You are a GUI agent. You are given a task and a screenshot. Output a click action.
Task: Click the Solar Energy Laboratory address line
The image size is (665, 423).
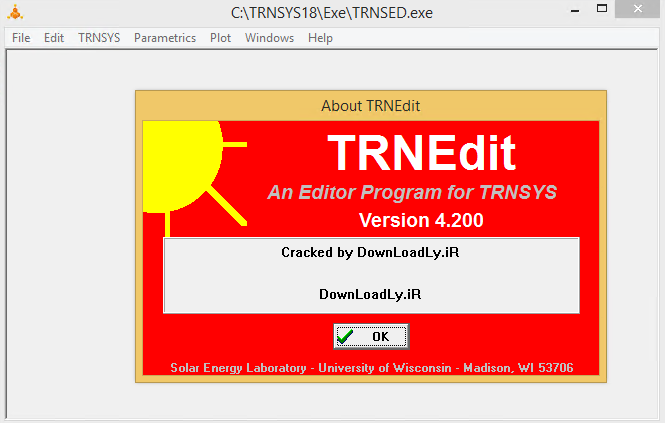pyautogui.click(x=372, y=368)
